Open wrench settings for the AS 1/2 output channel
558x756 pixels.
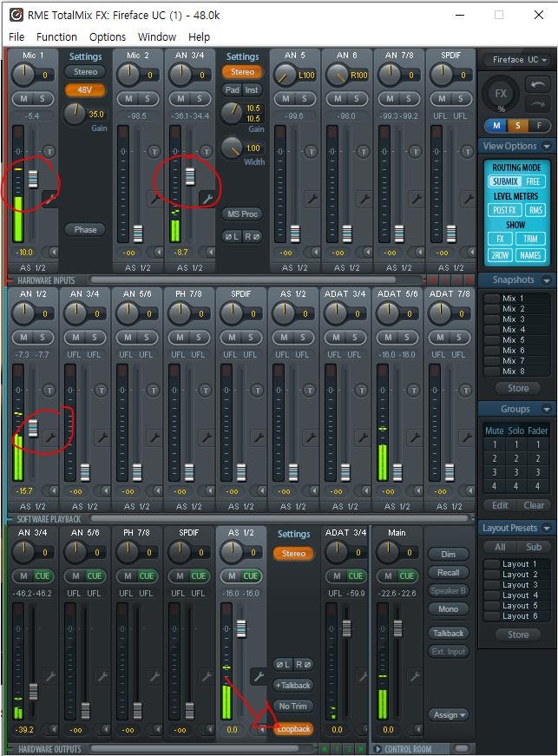tap(259, 676)
